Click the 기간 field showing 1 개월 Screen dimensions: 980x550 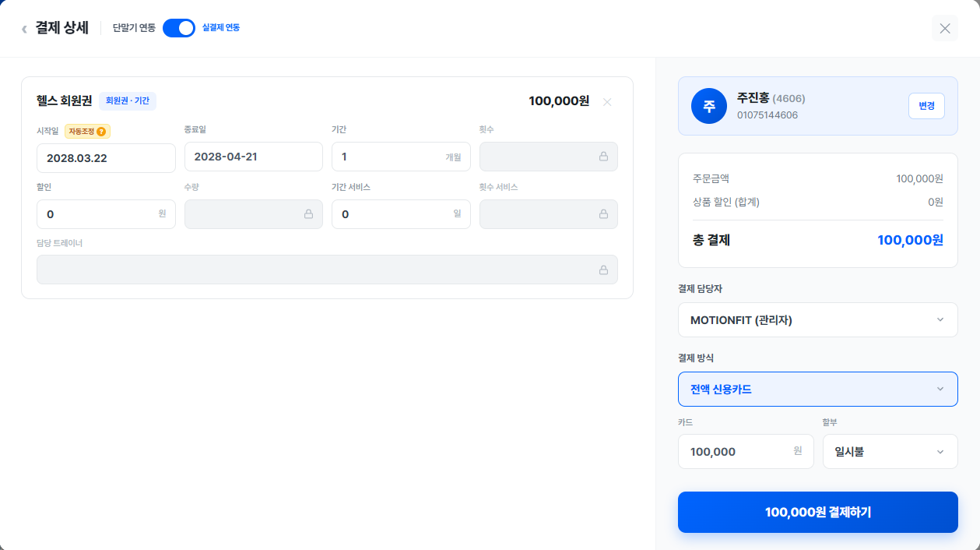pos(401,157)
